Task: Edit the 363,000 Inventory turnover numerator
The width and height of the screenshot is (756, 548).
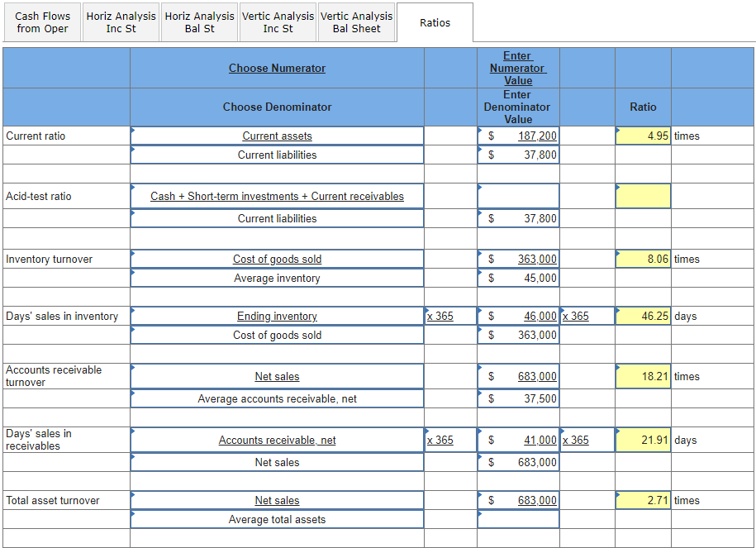Action: point(518,259)
